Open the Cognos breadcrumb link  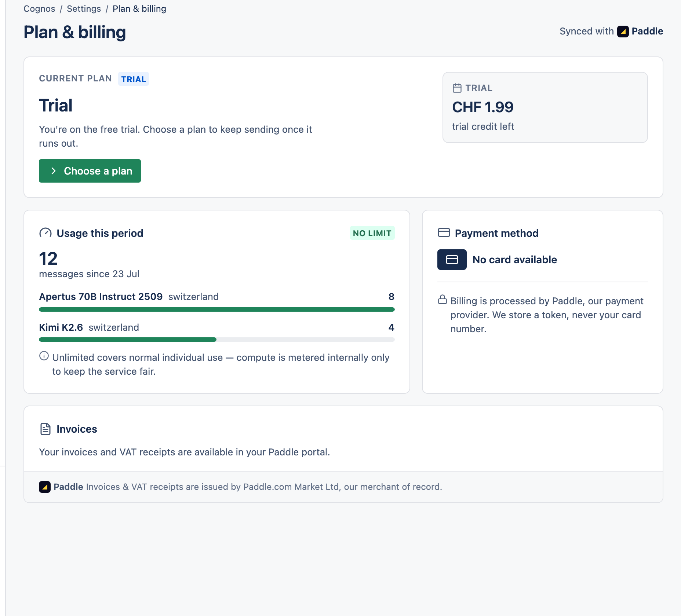click(x=39, y=8)
